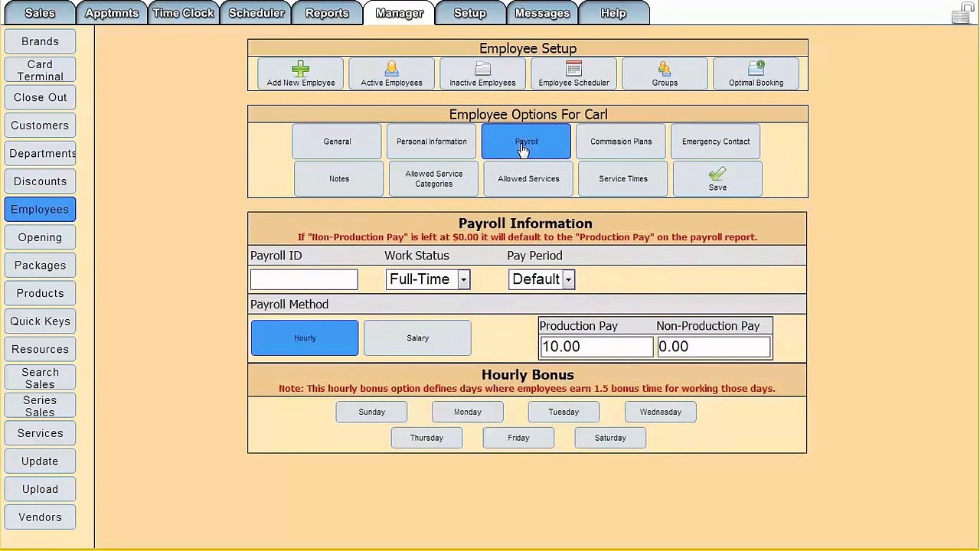Open Resources in sidebar
Viewport: 980px width, 551px height.
click(x=40, y=350)
